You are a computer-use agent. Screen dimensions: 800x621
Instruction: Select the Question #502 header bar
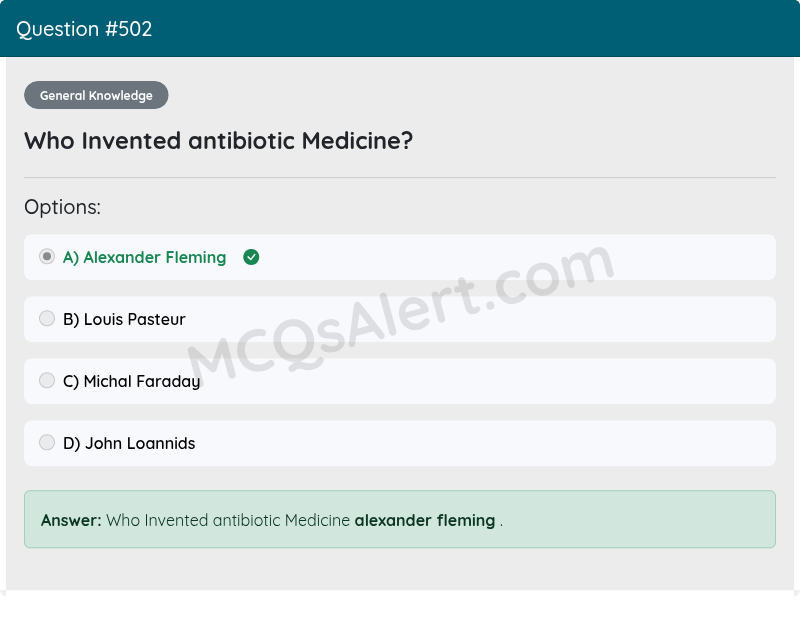click(x=400, y=29)
